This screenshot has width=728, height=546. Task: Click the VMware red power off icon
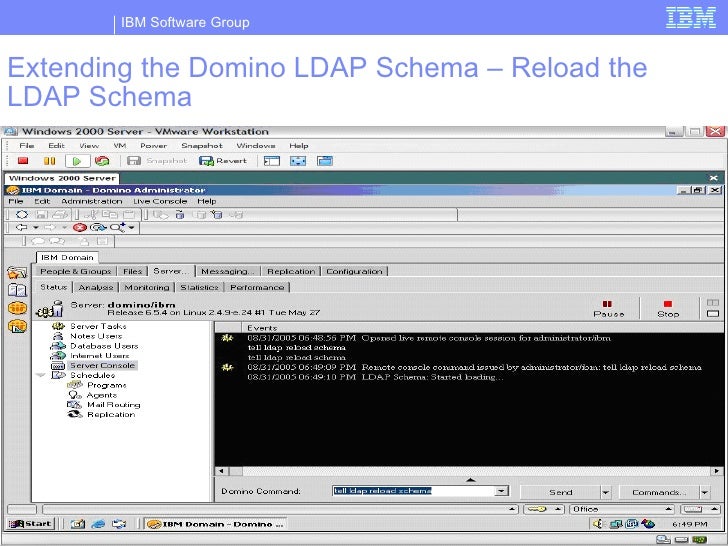[x=23, y=160]
